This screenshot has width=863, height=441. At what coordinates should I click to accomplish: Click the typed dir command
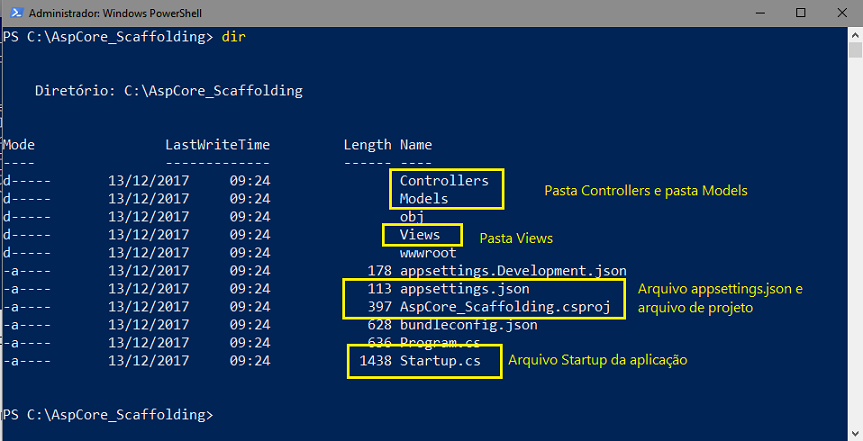tap(233, 37)
